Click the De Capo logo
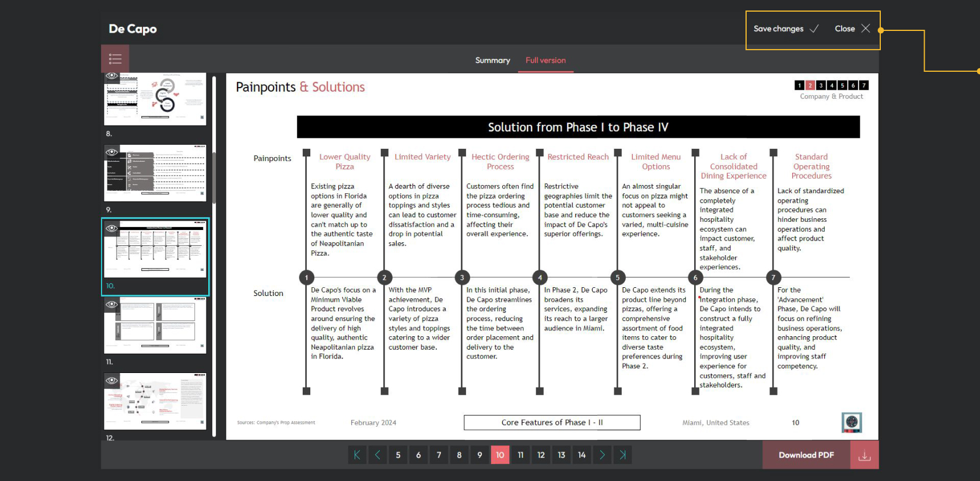Image resolution: width=980 pixels, height=481 pixels. point(132,29)
